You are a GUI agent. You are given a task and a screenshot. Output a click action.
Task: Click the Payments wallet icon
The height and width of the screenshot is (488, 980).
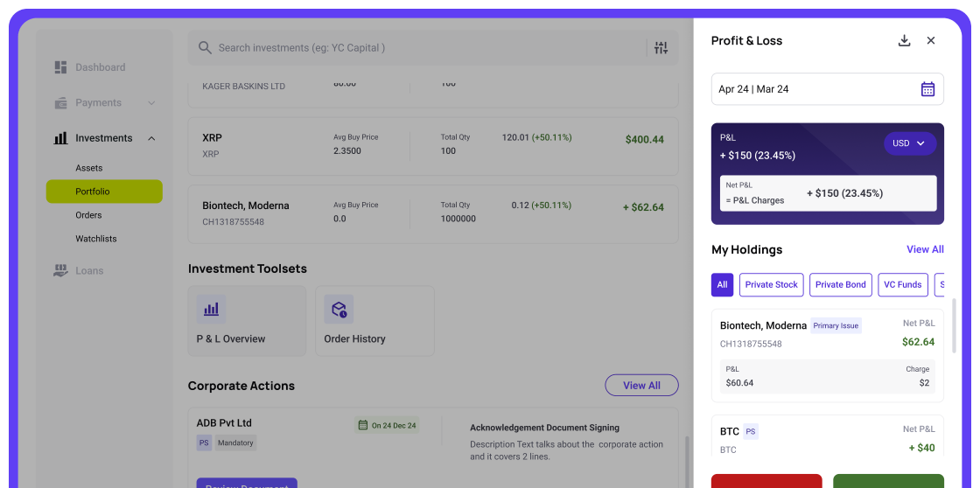pos(60,103)
